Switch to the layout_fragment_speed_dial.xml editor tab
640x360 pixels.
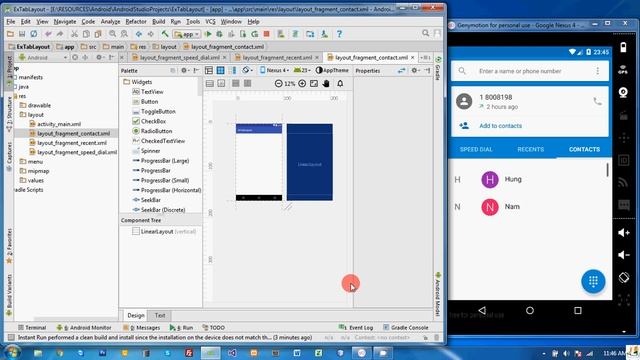(179, 58)
